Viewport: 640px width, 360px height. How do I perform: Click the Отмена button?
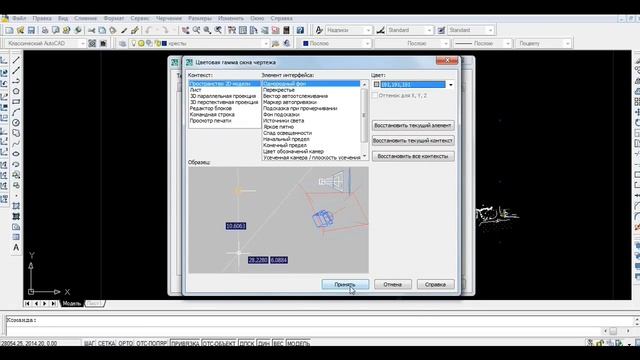[x=393, y=284]
